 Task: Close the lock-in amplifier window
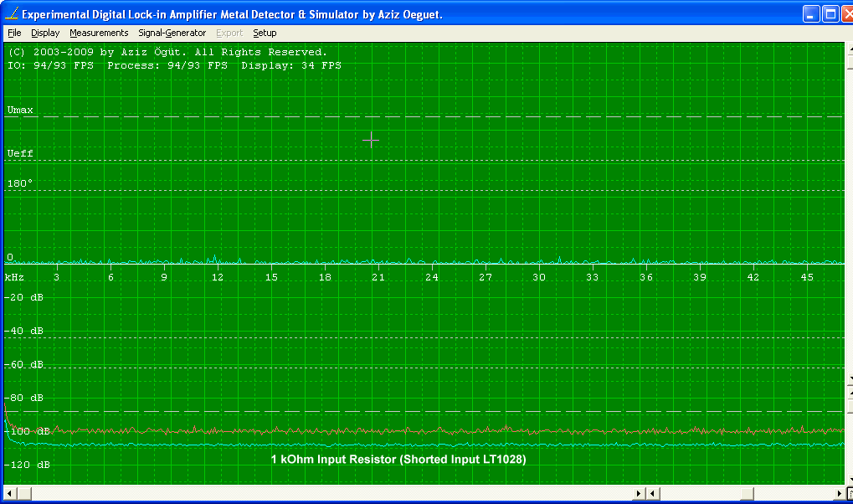847,14
